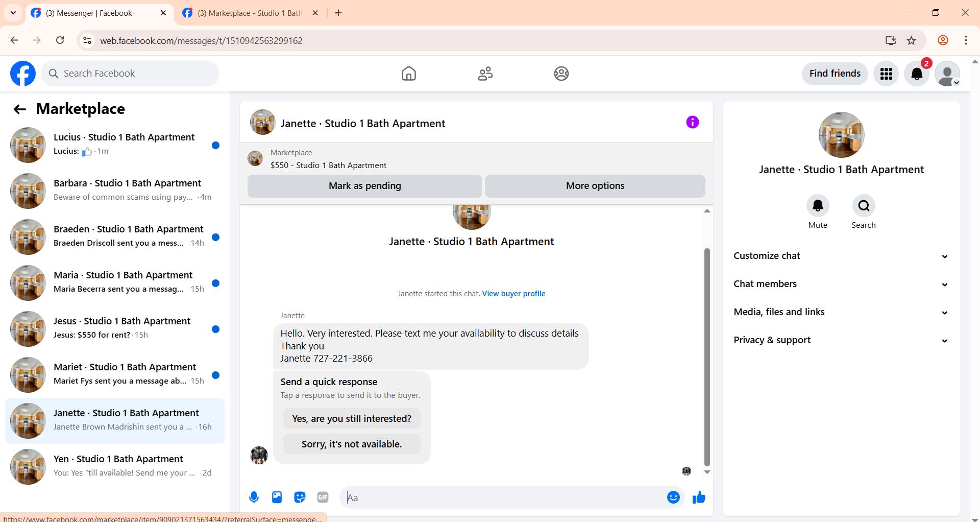Image resolution: width=980 pixels, height=522 pixels.
Task: Attach a photo file icon
Action: tap(277, 497)
